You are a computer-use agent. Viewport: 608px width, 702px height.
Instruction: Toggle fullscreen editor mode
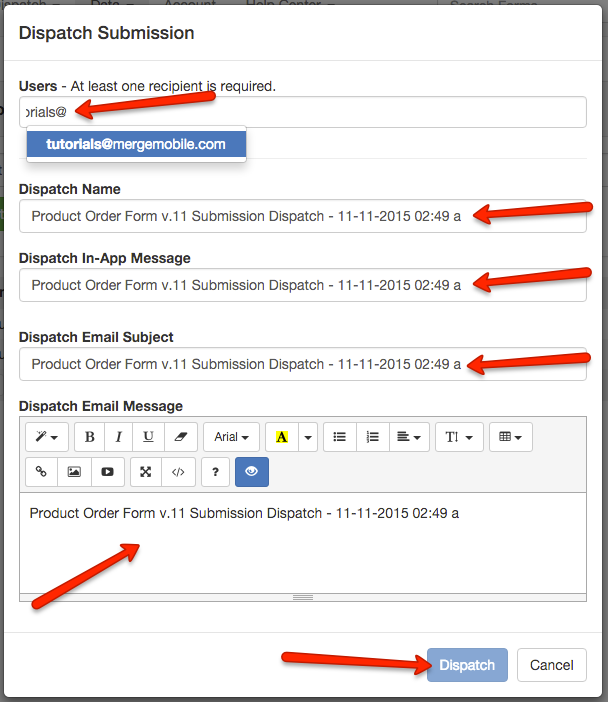pos(145,471)
